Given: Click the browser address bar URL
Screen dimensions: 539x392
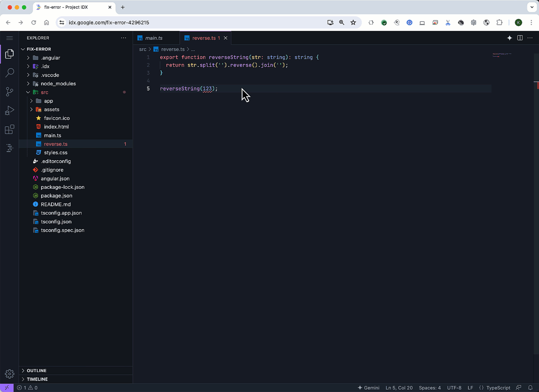Looking at the screenshot, I should point(109,23).
